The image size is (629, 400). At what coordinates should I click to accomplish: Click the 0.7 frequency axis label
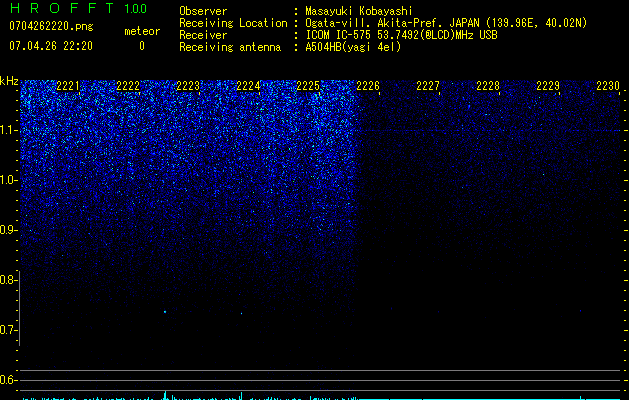click(x=8, y=330)
